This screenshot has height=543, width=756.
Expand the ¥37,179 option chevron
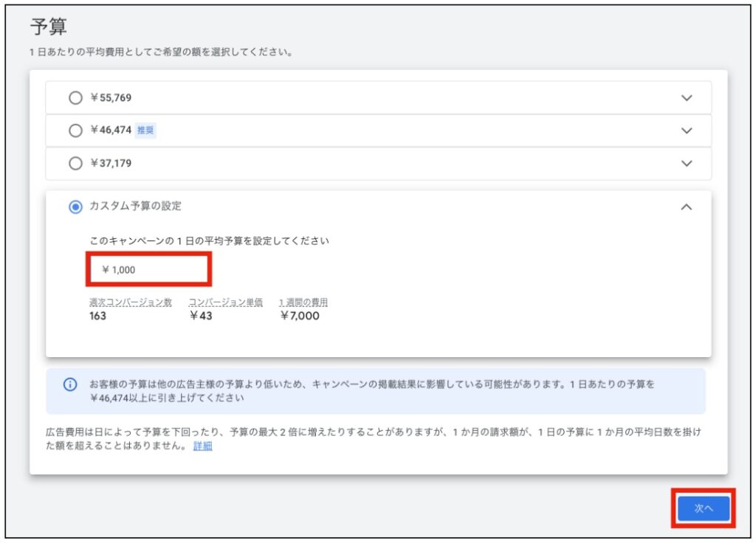(x=687, y=164)
